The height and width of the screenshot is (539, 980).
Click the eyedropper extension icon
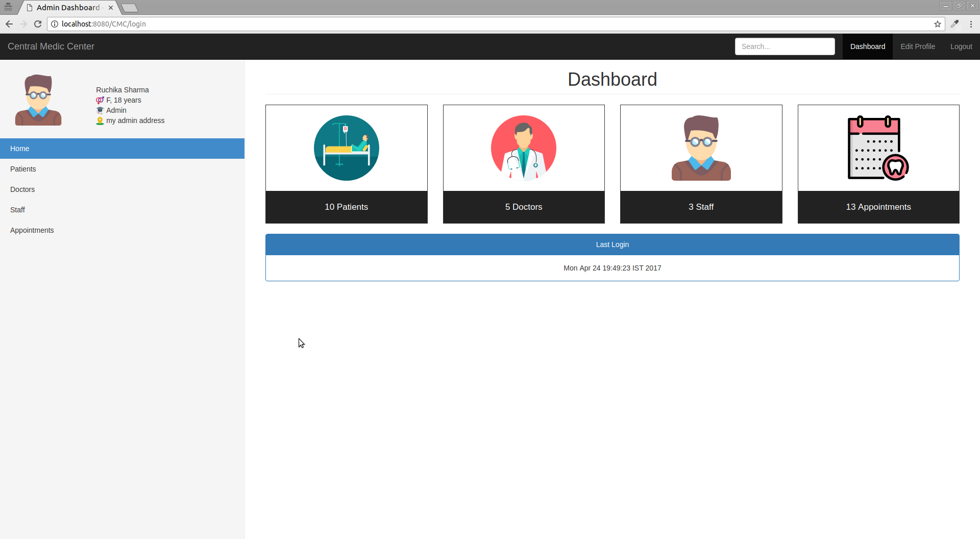coord(954,24)
